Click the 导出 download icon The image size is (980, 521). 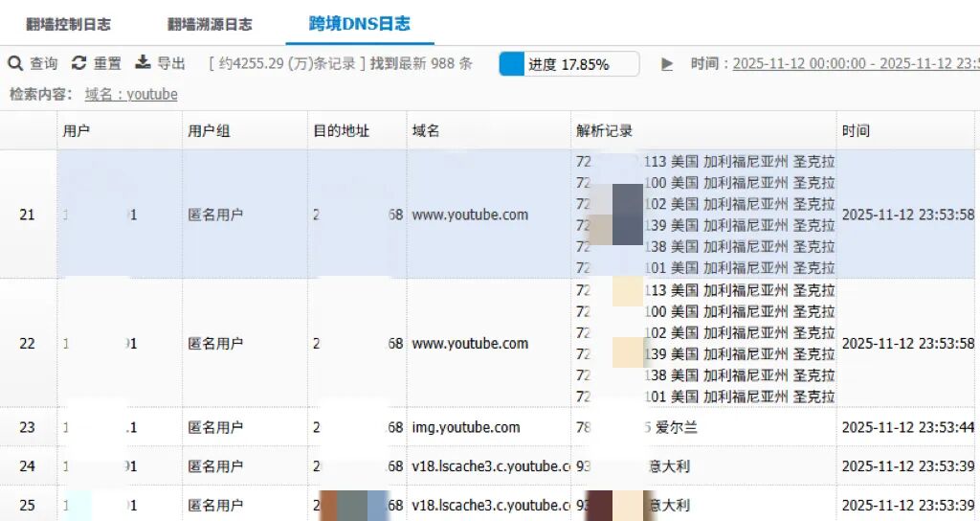(x=144, y=62)
